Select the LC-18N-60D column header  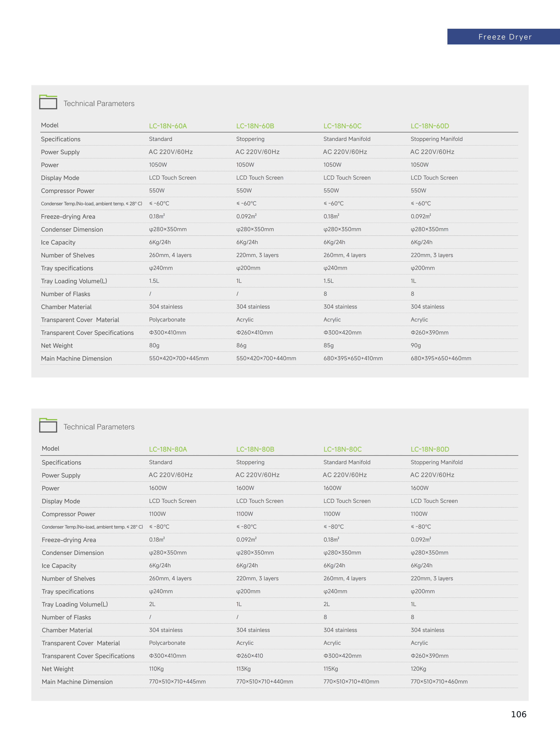430,126
